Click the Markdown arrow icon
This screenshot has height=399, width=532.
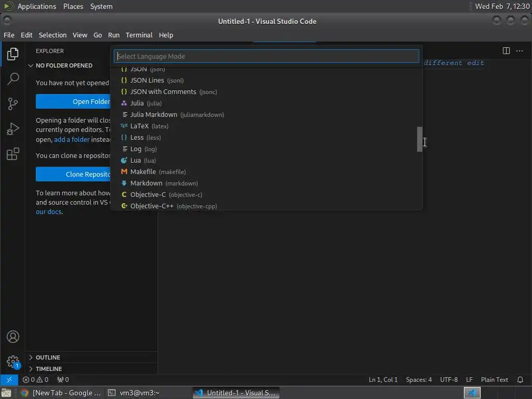[x=124, y=183]
